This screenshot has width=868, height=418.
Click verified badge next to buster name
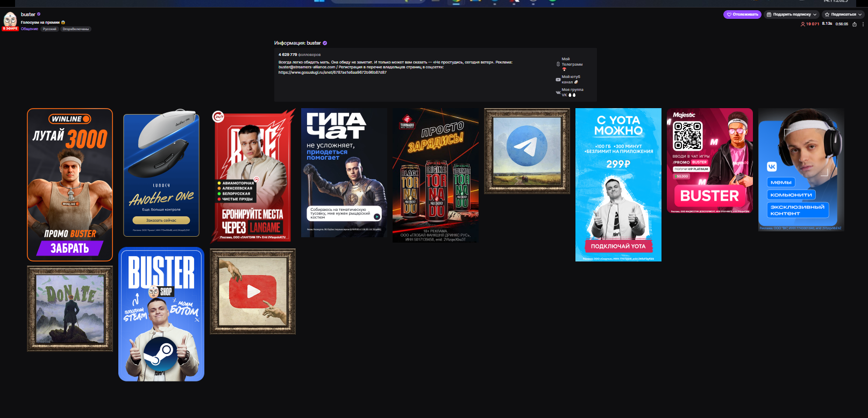(x=39, y=15)
